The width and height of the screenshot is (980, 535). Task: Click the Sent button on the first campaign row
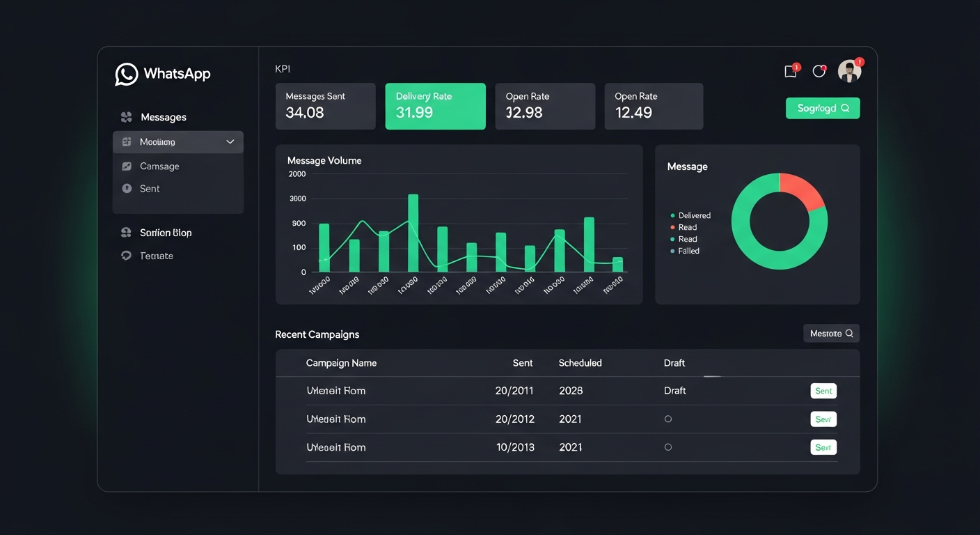(x=823, y=391)
